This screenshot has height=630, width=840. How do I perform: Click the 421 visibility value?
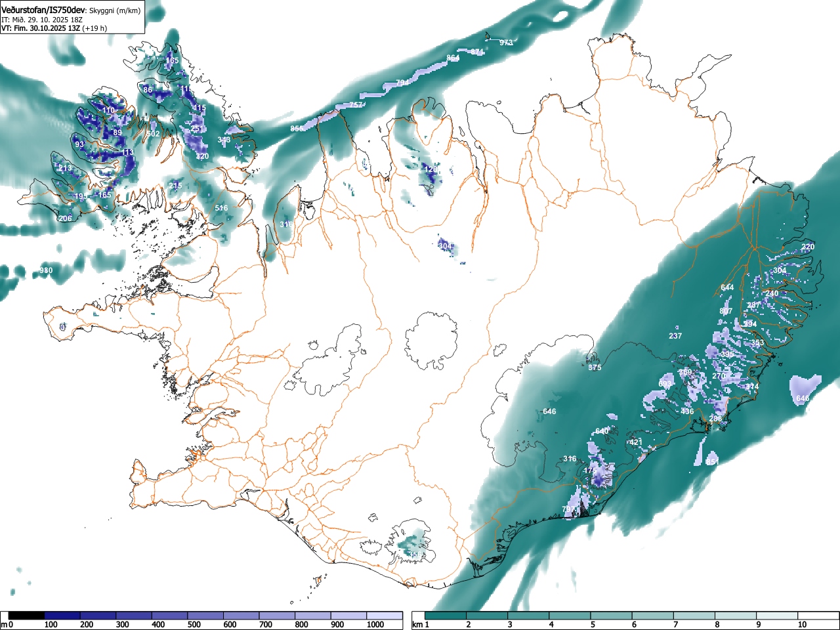coord(635,442)
